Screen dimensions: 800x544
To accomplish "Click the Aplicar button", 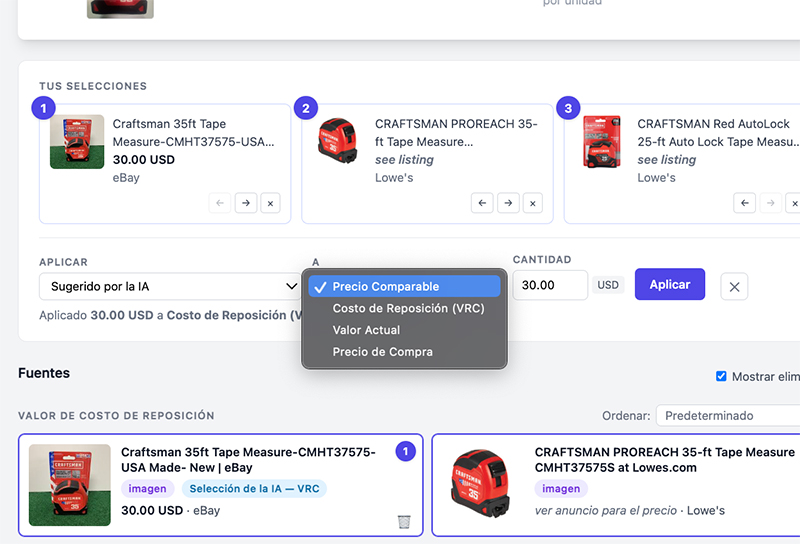I will tap(670, 284).
